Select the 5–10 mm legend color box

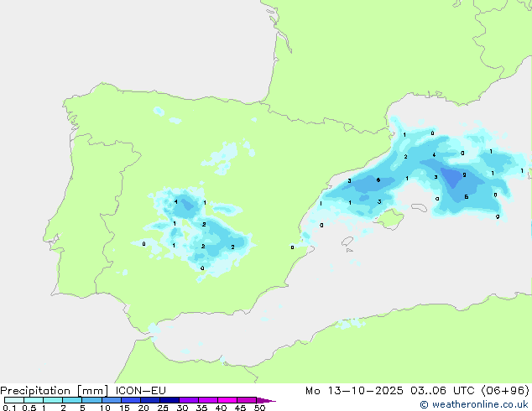coord(92,400)
